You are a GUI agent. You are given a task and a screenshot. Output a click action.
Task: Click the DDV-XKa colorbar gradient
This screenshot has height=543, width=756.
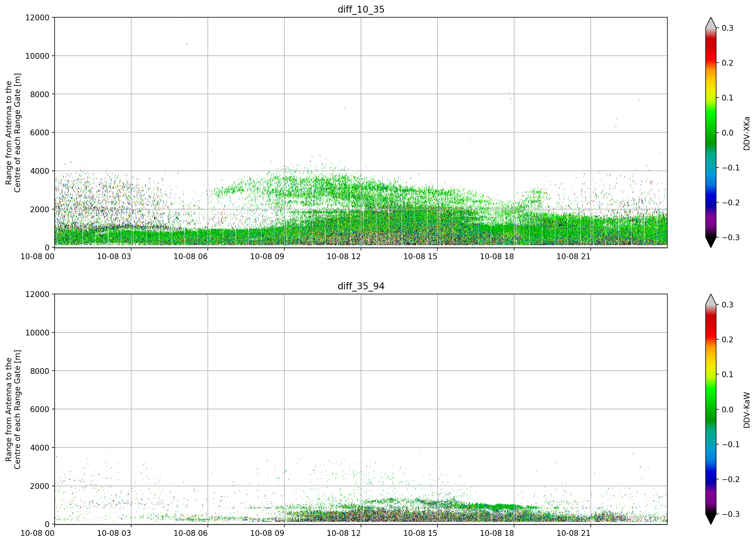click(x=711, y=133)
